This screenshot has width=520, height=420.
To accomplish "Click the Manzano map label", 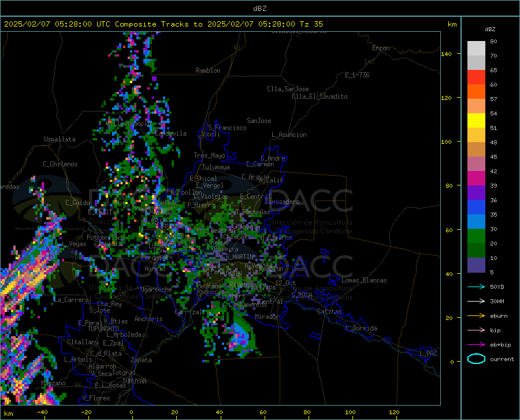I will (x=53, y=383).
